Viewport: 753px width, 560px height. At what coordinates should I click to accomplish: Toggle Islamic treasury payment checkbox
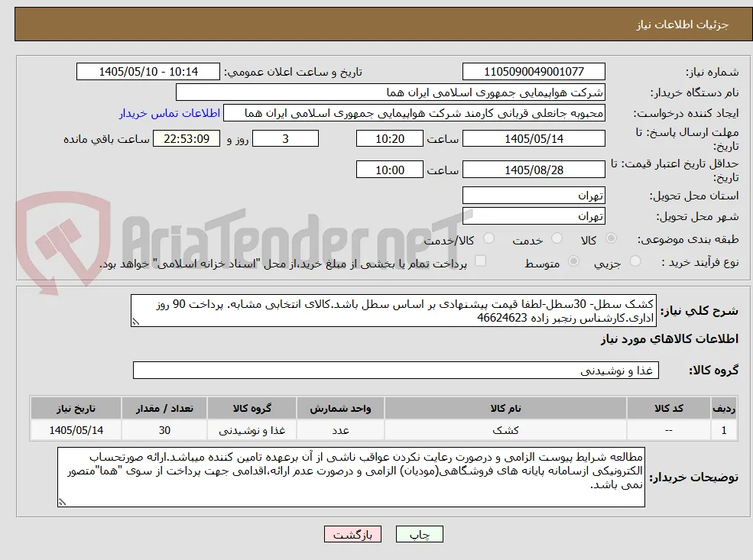(480, 261)
